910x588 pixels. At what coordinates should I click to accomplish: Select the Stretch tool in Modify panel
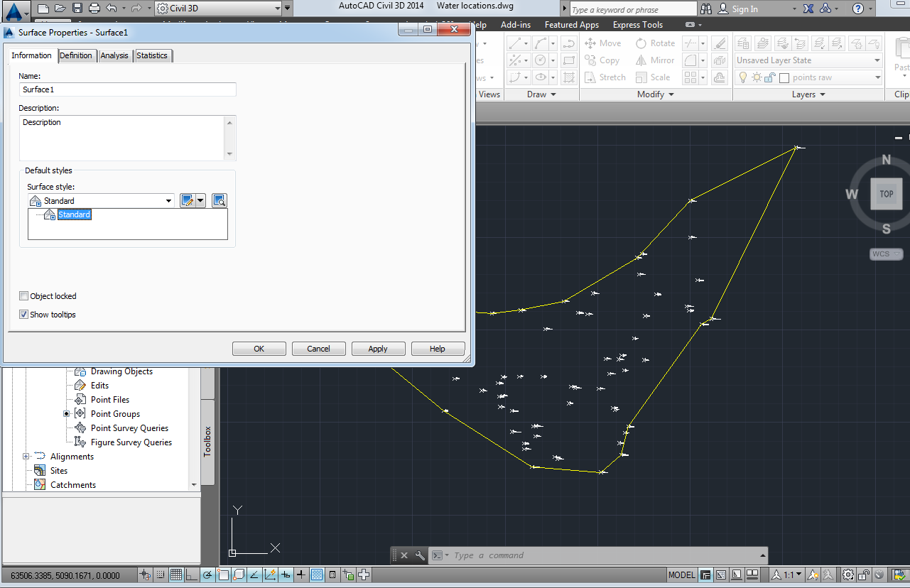(605, 77)
